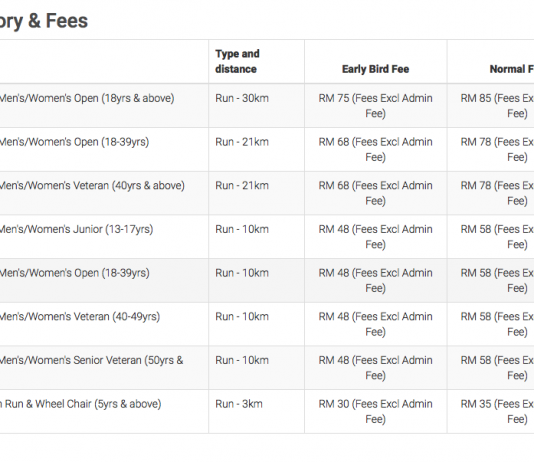Click the 21km Open 18-39yrs category

click(74, 142)
